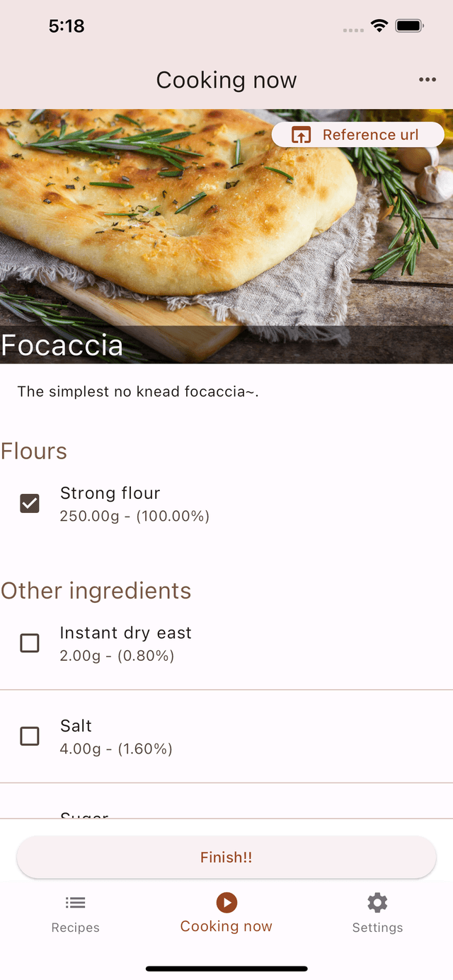
Task: Tap the cellular signal dots indicator
Action: 352,28
